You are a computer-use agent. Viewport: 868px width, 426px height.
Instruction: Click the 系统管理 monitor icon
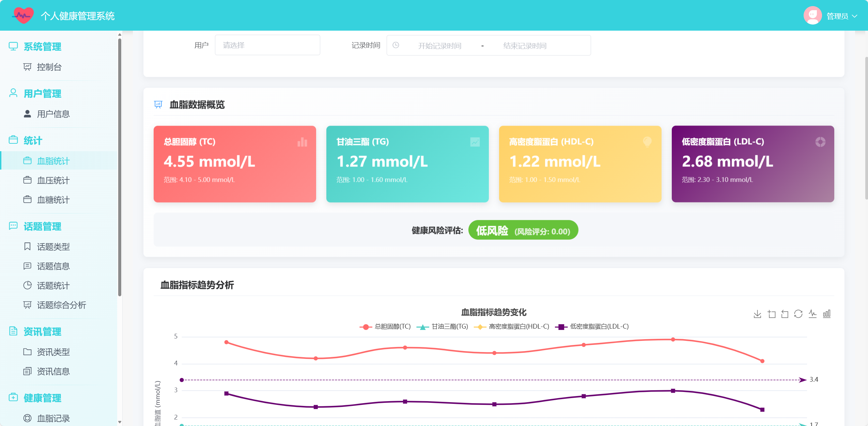coord(13,46)
